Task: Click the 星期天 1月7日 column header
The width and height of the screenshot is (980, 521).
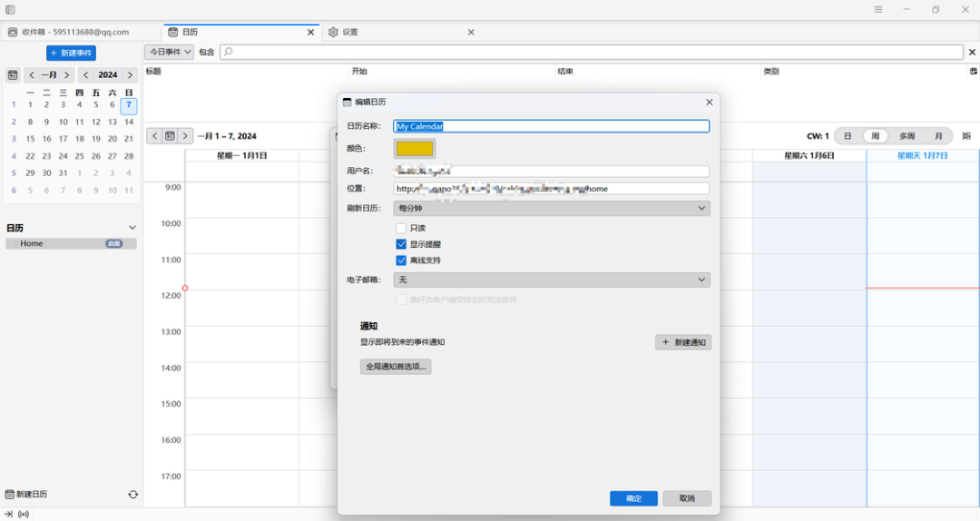Action: (923, 156)
